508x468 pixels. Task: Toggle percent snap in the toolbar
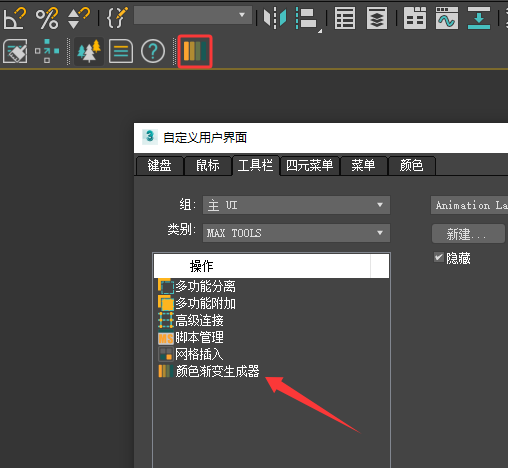pos(47,18)
